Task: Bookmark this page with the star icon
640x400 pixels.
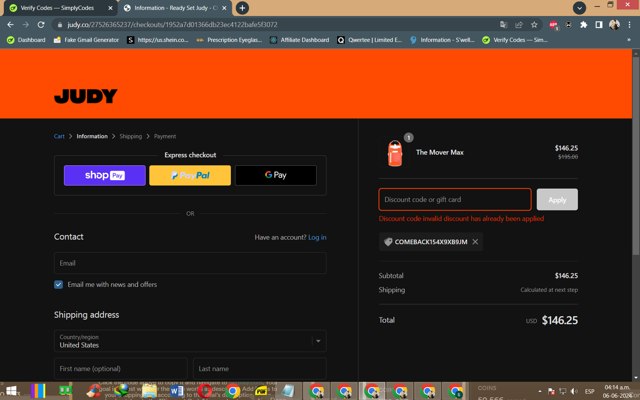Action: coord(534,25)
